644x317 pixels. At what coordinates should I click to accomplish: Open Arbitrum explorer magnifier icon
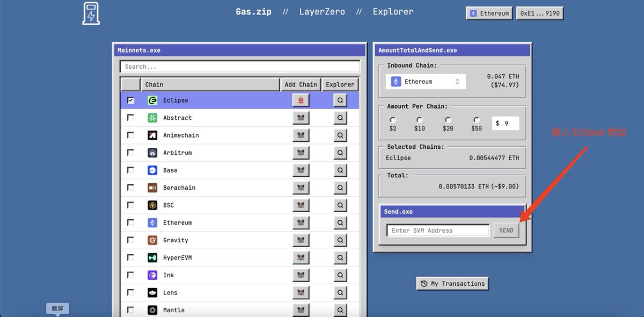pos(340,153)
